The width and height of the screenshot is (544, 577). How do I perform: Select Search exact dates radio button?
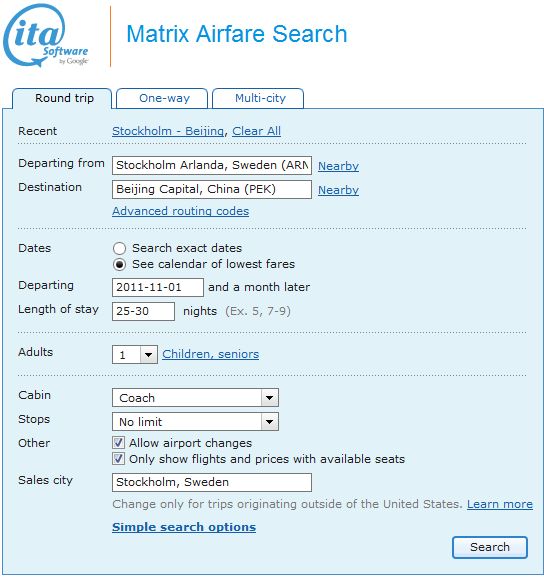pos(119,248)
